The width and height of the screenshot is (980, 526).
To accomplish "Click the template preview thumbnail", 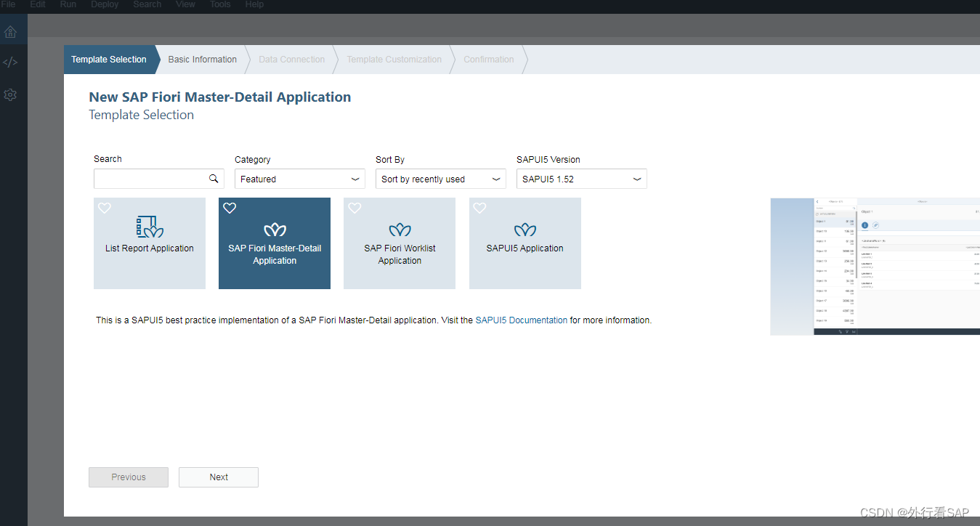I will tap(875, 267).
